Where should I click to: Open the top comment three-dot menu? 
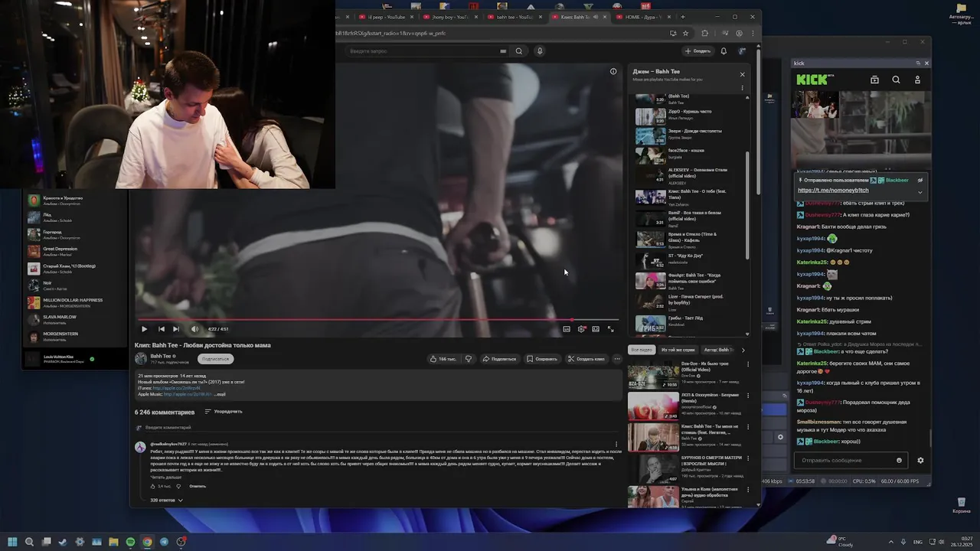click(616, 444)
